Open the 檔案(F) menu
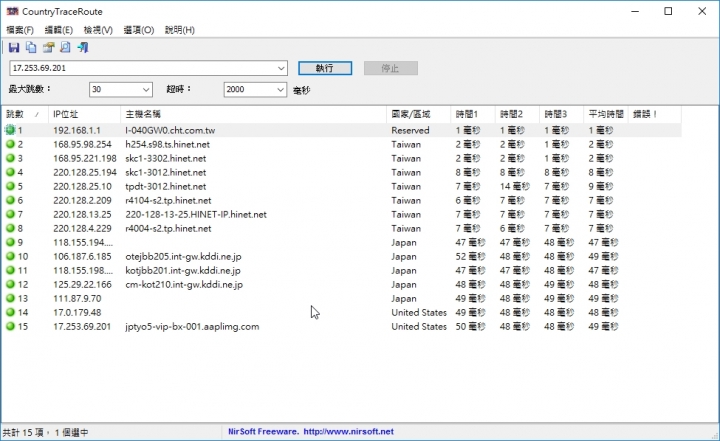The image size is (720, 441). coord(19,30)
